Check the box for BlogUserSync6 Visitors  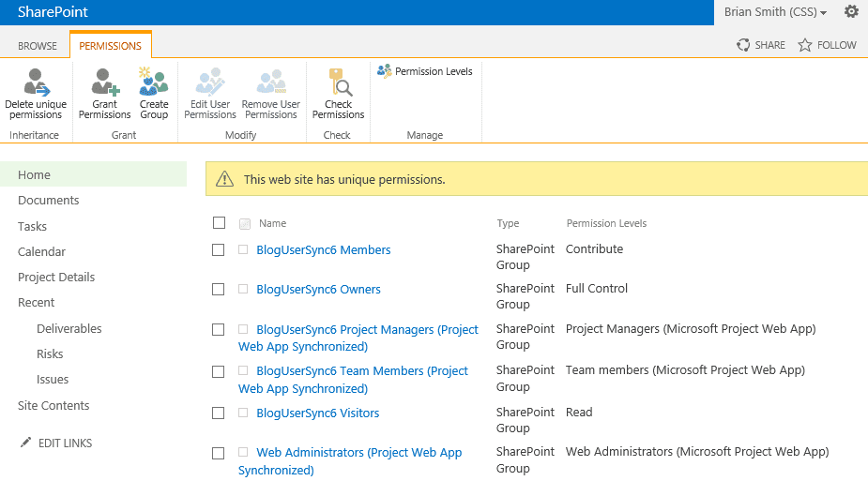tap(218, 413)
